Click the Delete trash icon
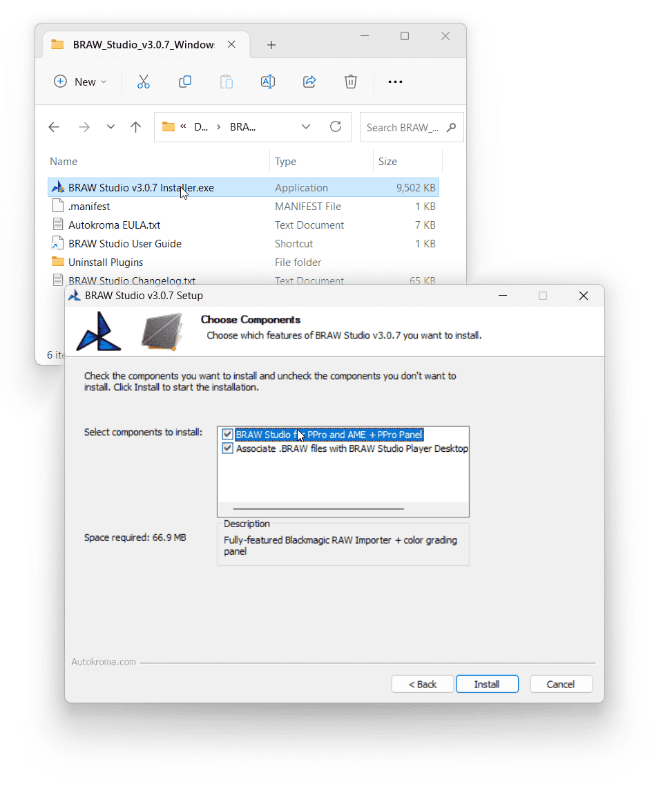 pos(351,82)
